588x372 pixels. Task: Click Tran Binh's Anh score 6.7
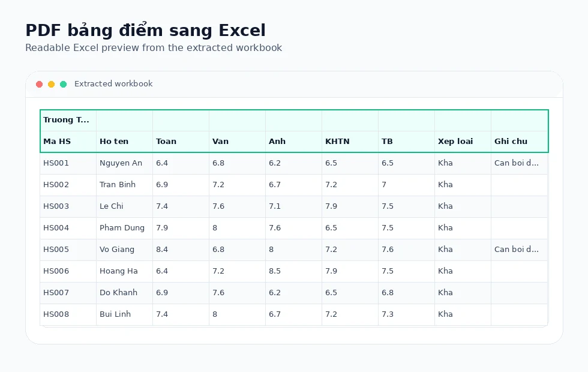tap(293, 185)
